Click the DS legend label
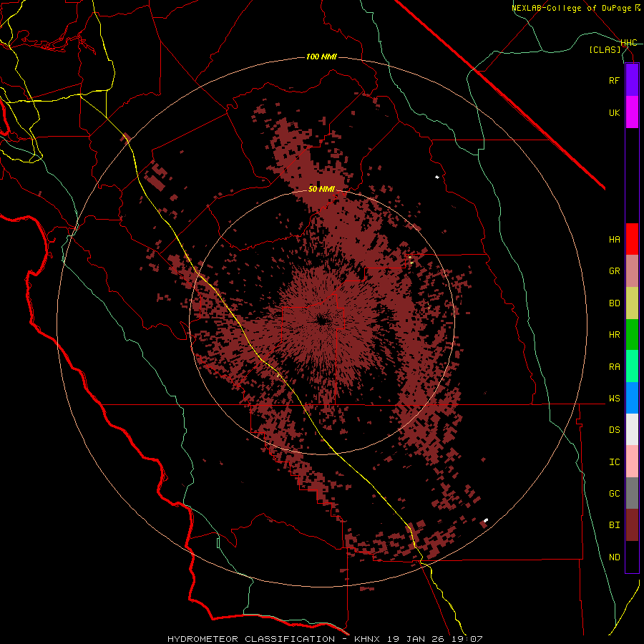Image resolution: width=644 pixels, height=644 pixels. pyautogui.click(x=614, y=430)
